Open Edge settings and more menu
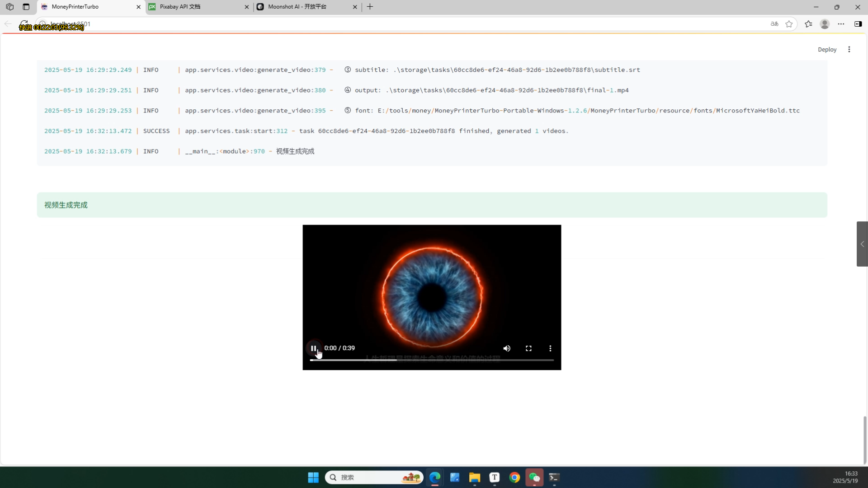The image size is (868, 488). click(x=841, y=24)
